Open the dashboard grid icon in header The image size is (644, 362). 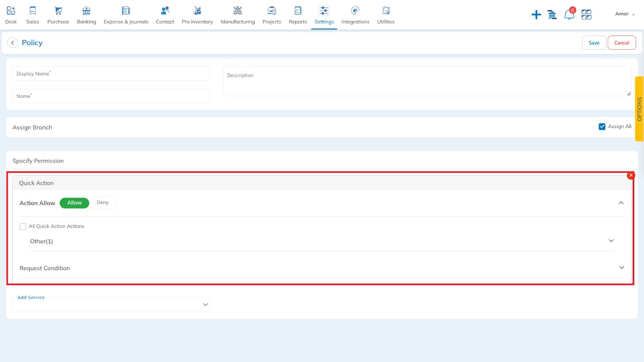[x=586, y=15]
